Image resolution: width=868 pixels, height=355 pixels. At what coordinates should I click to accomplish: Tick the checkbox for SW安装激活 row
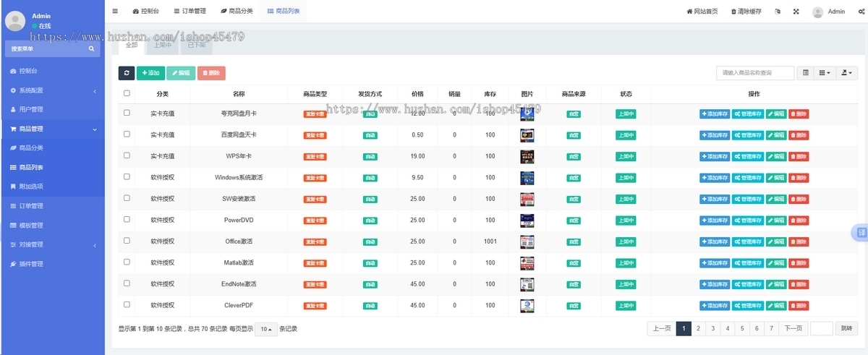(x=127, y=198)
